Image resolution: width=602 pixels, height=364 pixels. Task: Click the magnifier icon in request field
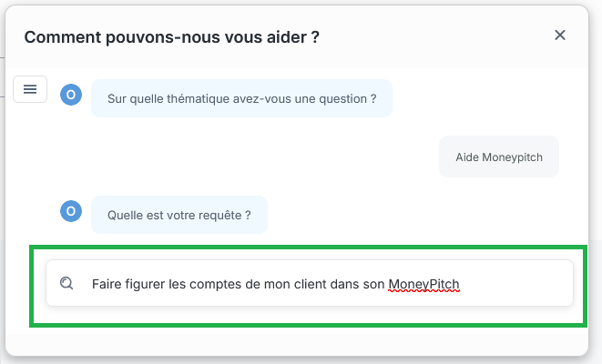66,283
